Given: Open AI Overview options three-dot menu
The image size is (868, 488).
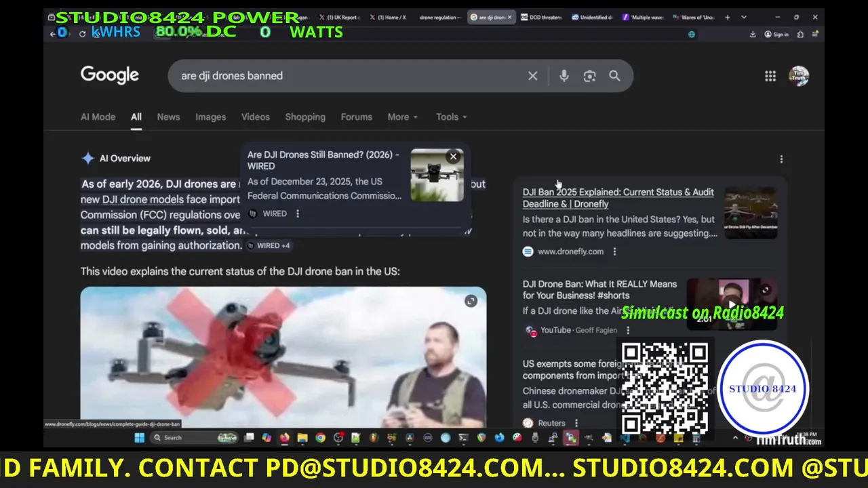Looking at the screenshot, I should (x=781, y=159).
